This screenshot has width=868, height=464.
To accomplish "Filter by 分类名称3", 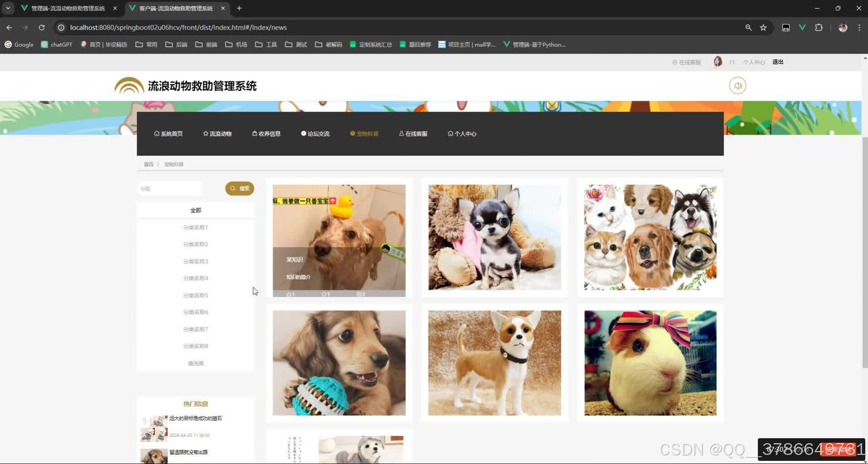I will coord(196,261).
